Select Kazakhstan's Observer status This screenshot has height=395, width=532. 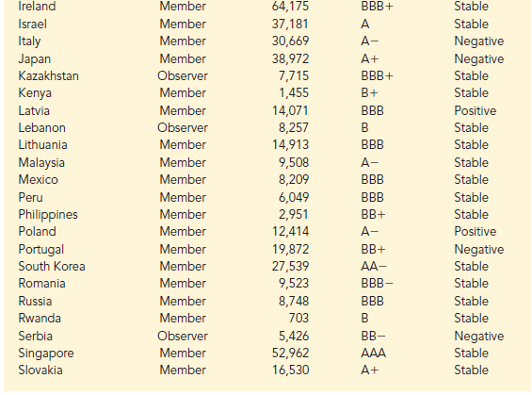click(x=183, y=76)
